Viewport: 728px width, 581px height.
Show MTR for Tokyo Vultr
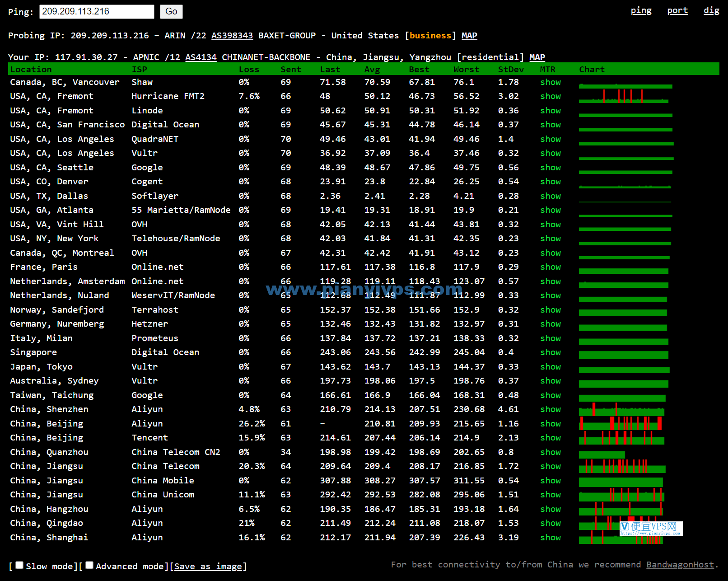pos(551,367)
